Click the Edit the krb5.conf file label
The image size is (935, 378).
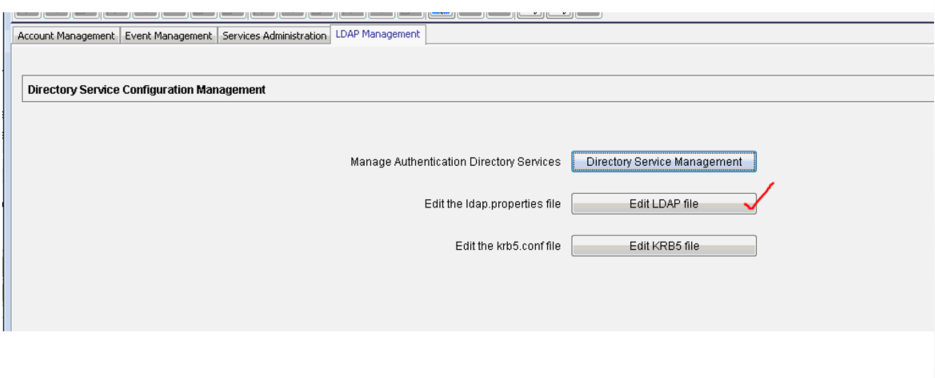(x=507, y=246)
